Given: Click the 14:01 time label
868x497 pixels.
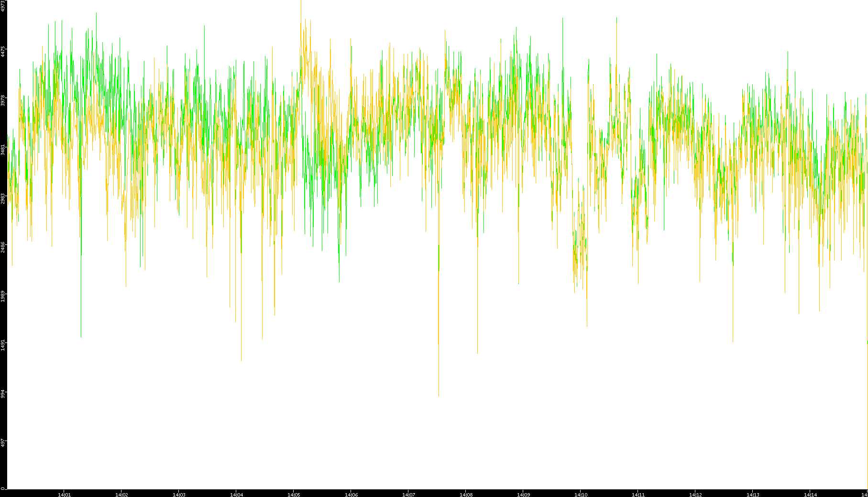Looking at the screenshot, I should (64, 495).
